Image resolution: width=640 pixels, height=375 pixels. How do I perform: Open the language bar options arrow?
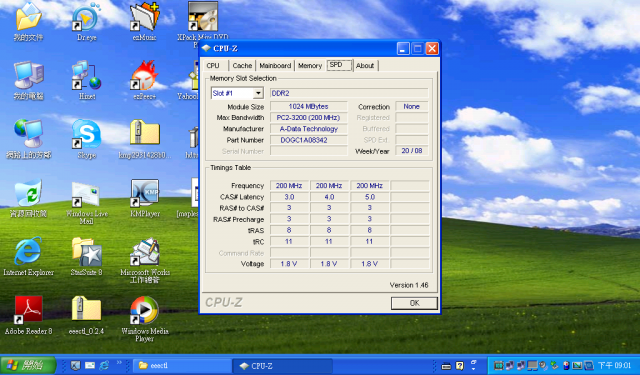point(473,368)
